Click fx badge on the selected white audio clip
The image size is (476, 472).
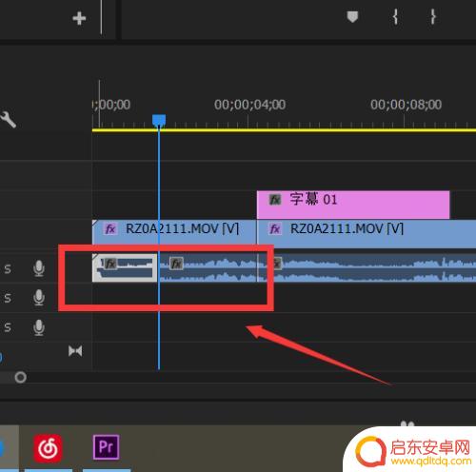click(110, 264)
